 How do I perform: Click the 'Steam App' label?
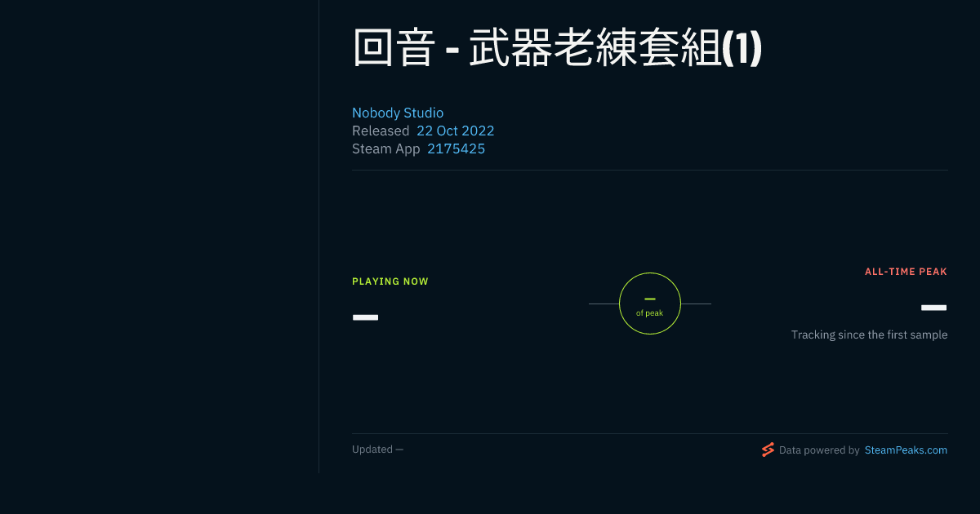[385, 148]
